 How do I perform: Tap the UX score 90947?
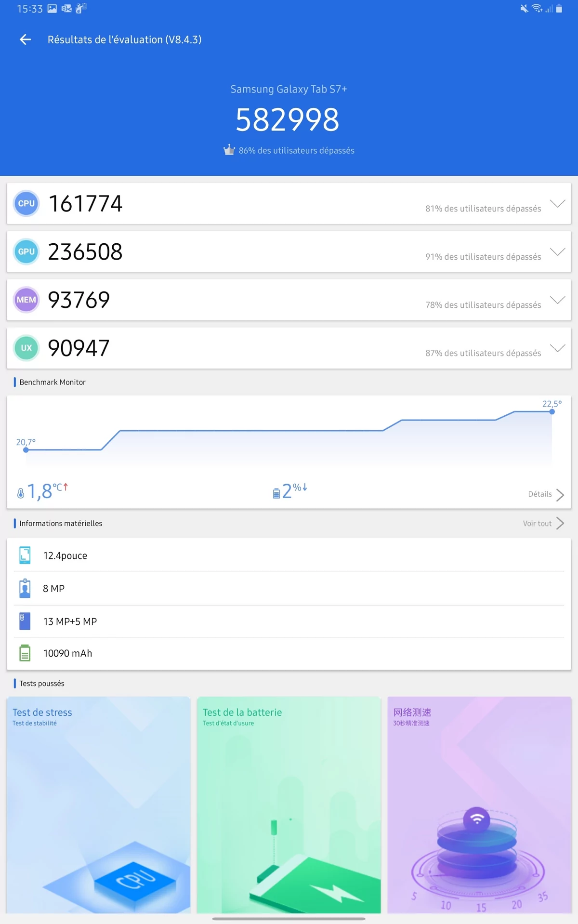[x=79, y=348]
